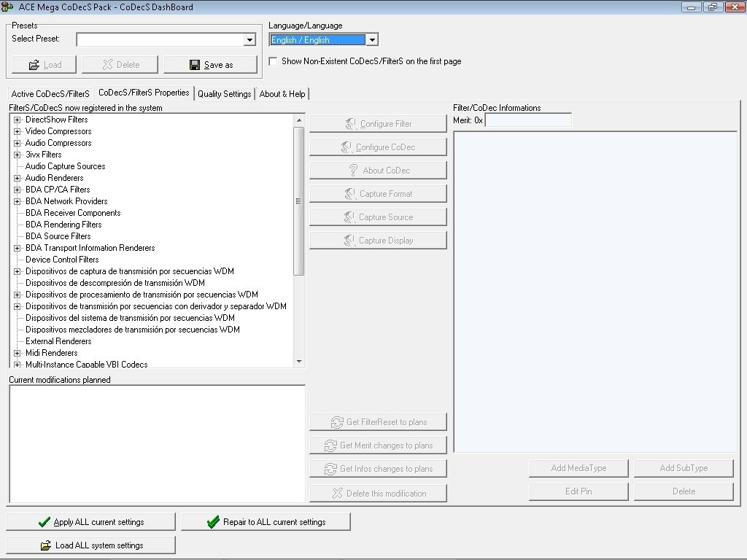Click the refresh icon on Get FilterReset to plans
This screenshot has width=747, height=560.
click(337, 422)
